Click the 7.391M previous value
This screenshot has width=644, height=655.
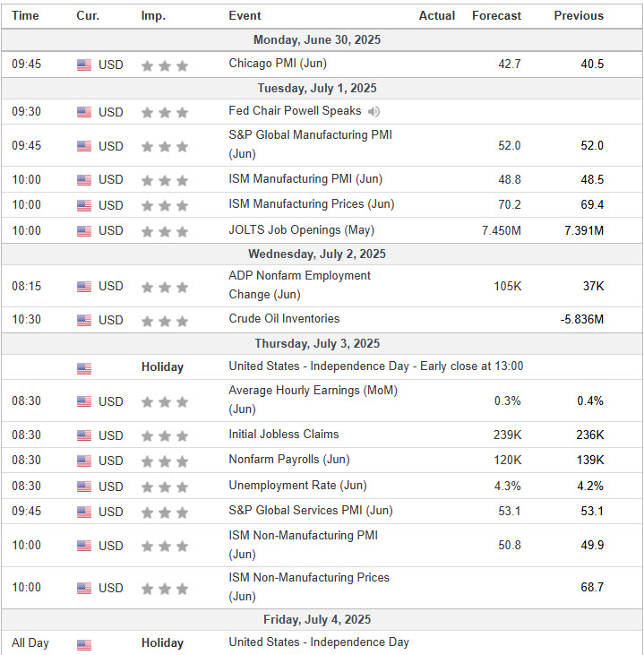coord(584,230)
